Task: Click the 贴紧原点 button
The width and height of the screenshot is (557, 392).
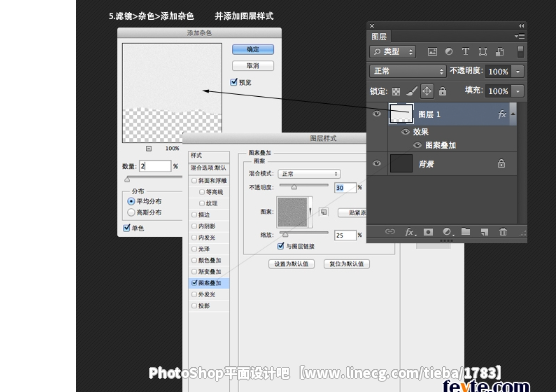Action: coord(352,213)
